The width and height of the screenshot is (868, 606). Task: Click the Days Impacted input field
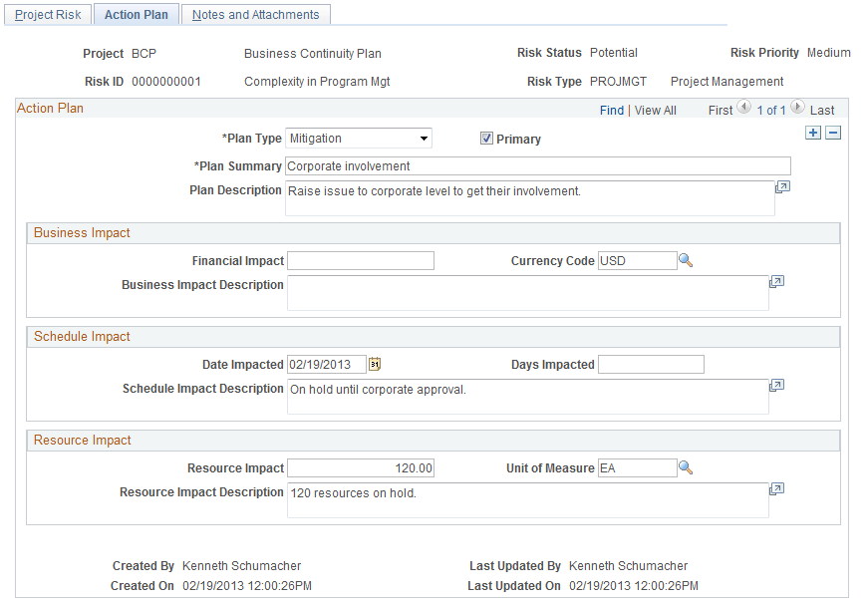pyautogui.click(x=651, y=365)
